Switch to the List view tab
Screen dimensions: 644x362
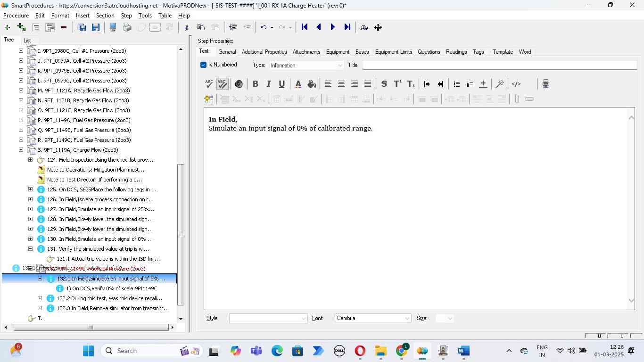[x=27, y=41]
